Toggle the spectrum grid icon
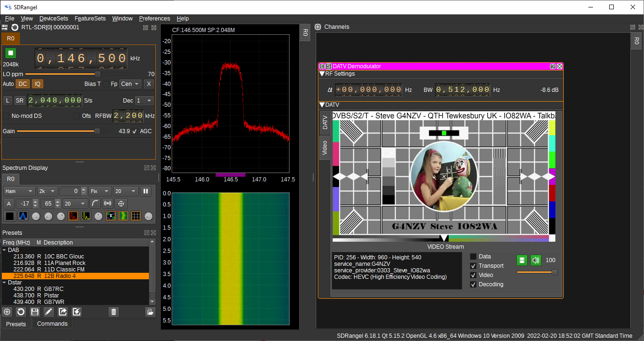This screenshot has width=644, height=341. pos(136,216)
